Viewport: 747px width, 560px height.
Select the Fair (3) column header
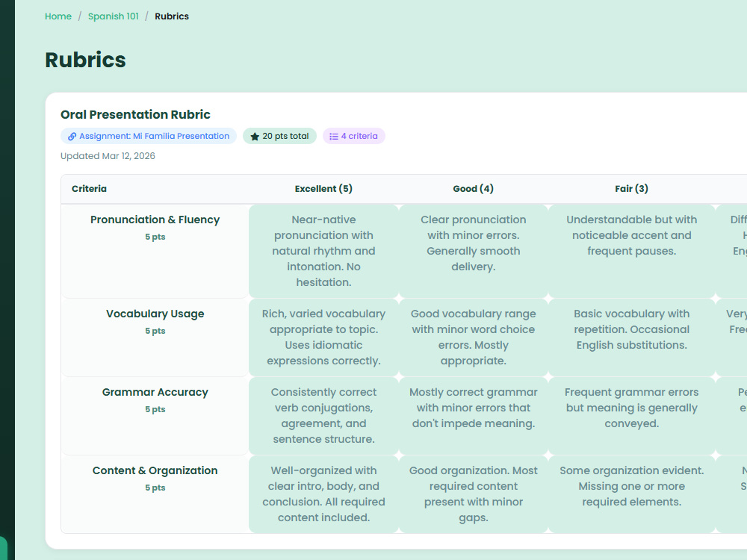(631, 189)
